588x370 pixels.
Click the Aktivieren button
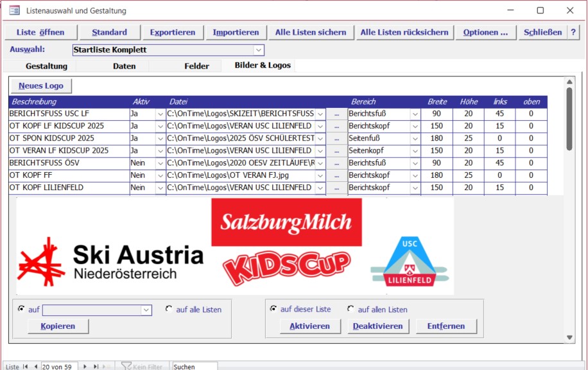[x=310, y=326]
